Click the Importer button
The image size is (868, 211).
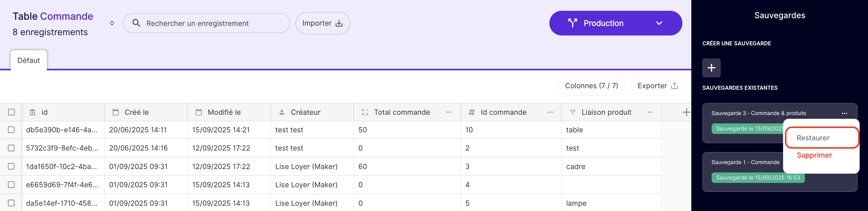pyautogui.click(x=322, y=23)
